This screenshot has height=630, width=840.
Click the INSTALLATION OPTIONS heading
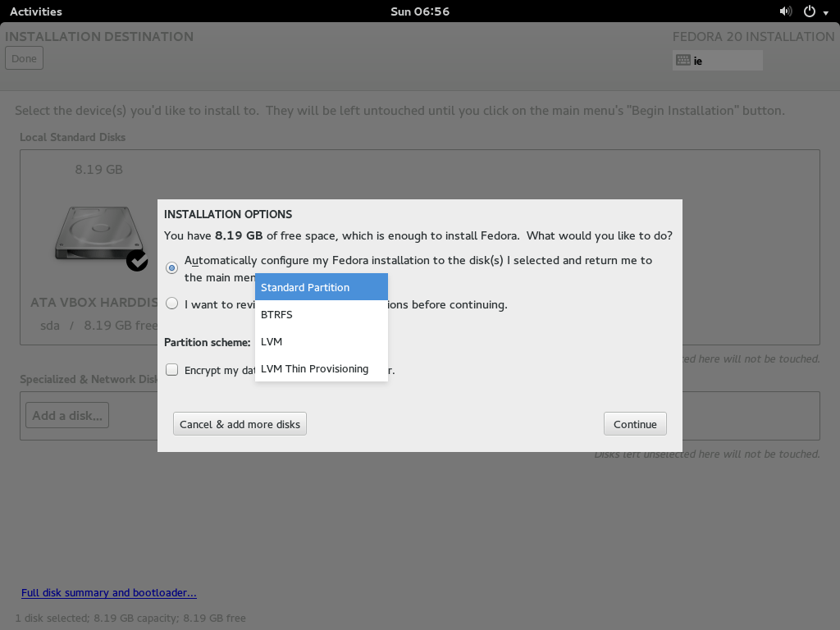pos(228,214)
